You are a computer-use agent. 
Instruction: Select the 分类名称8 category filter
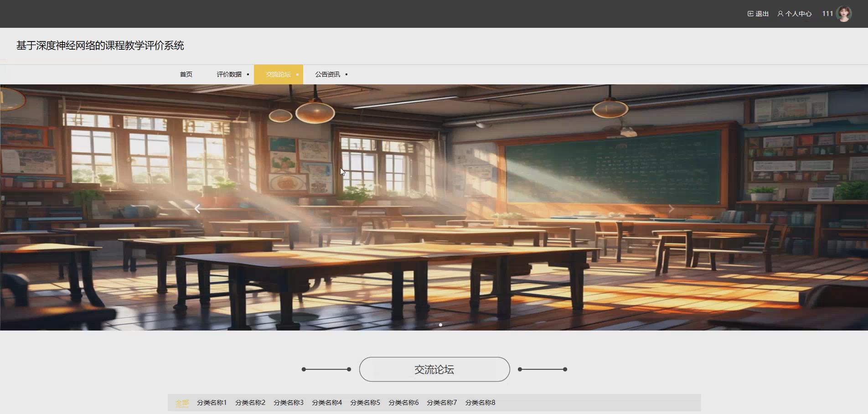coord(480,403)
